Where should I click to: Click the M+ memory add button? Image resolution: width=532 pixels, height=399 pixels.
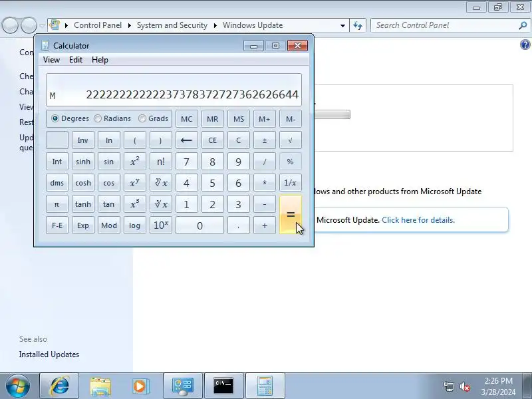(x=264, y=119)
